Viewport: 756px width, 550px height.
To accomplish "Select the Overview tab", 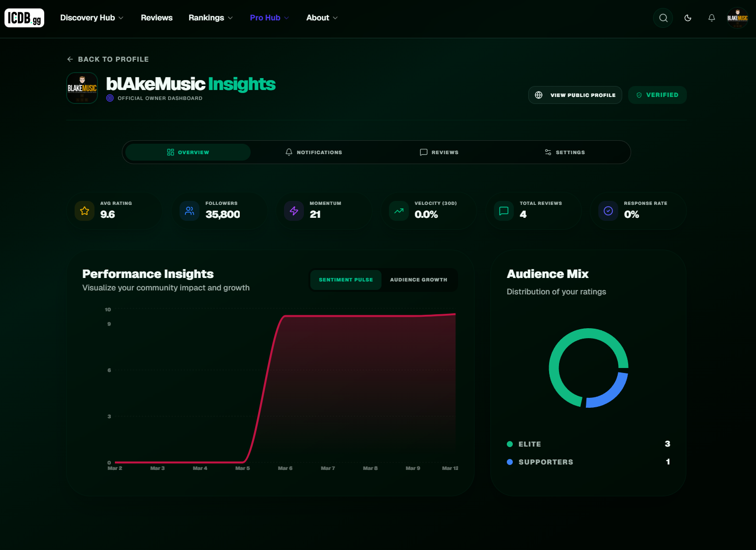I will pos(188,152).
